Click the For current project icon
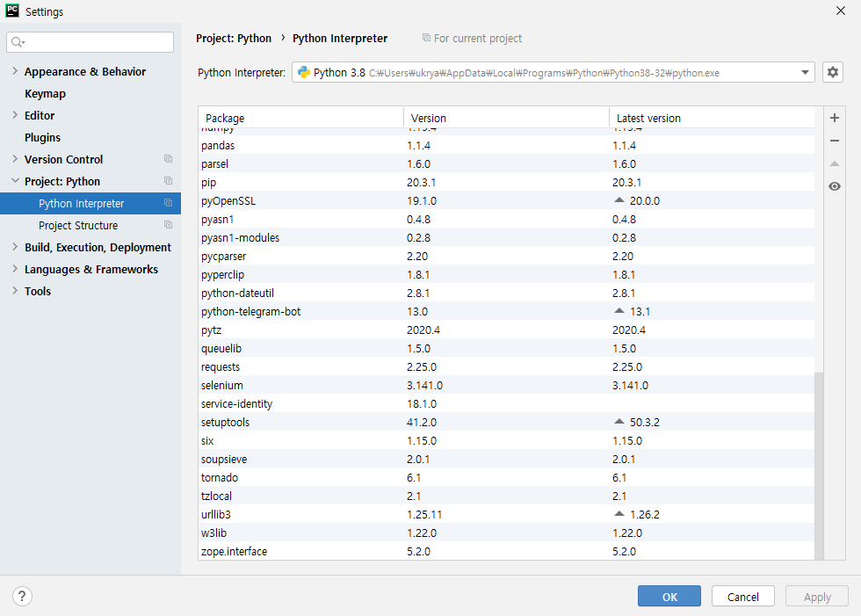Viewport: 861px width, 616px height. pyautogui.click(x=426, y=37)
